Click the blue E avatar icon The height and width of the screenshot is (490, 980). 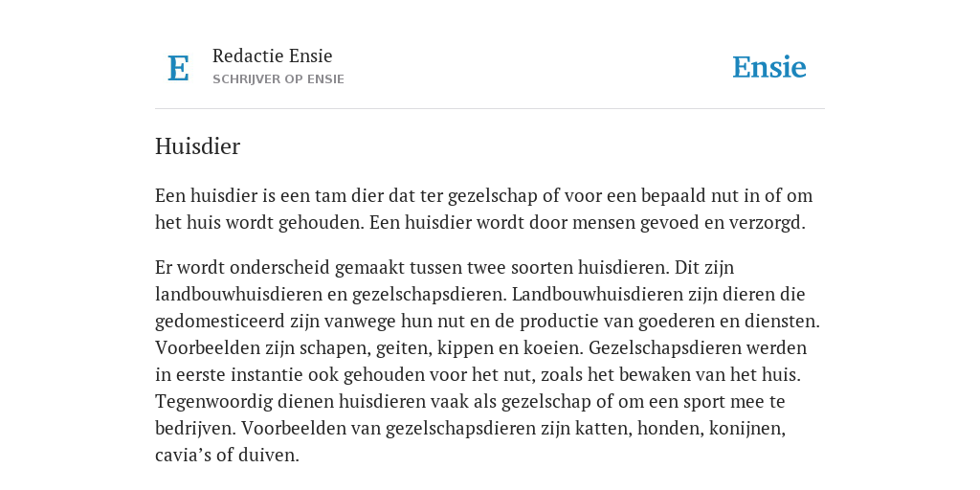[178, 68]
